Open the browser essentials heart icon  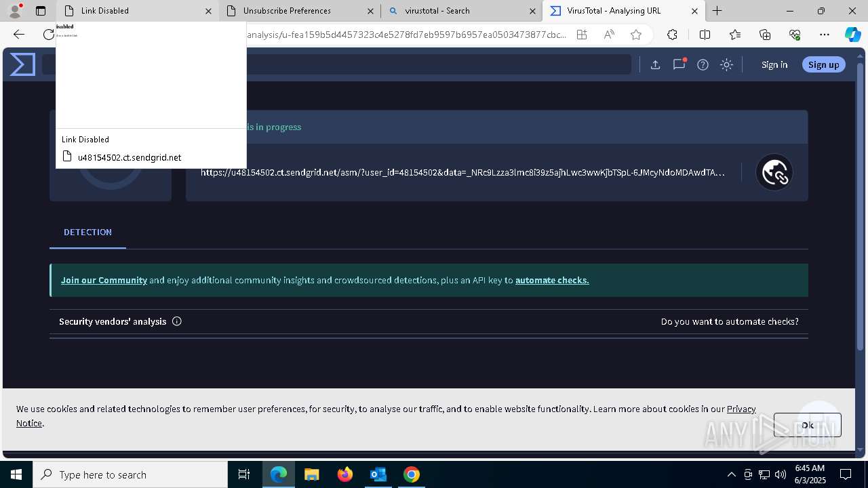pos(795,35)
